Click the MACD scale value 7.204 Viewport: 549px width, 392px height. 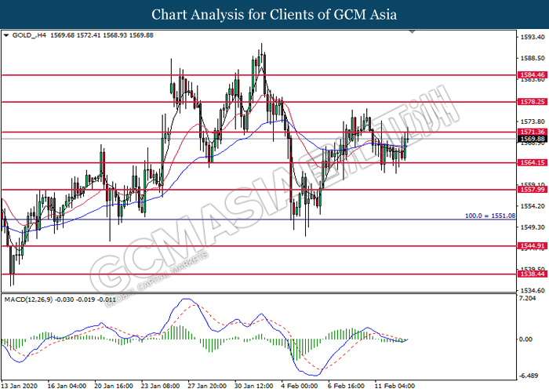[x=528, y=298]
